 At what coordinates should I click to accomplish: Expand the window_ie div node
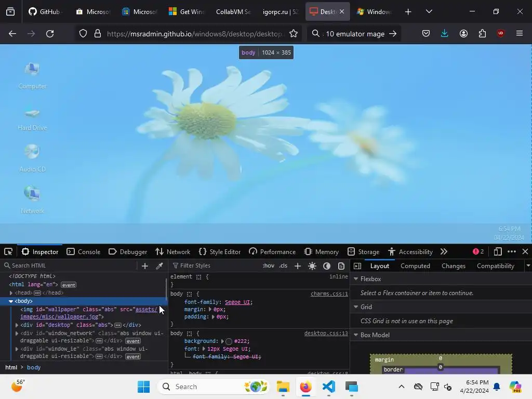pyautogui.click(x=17, y=349)
